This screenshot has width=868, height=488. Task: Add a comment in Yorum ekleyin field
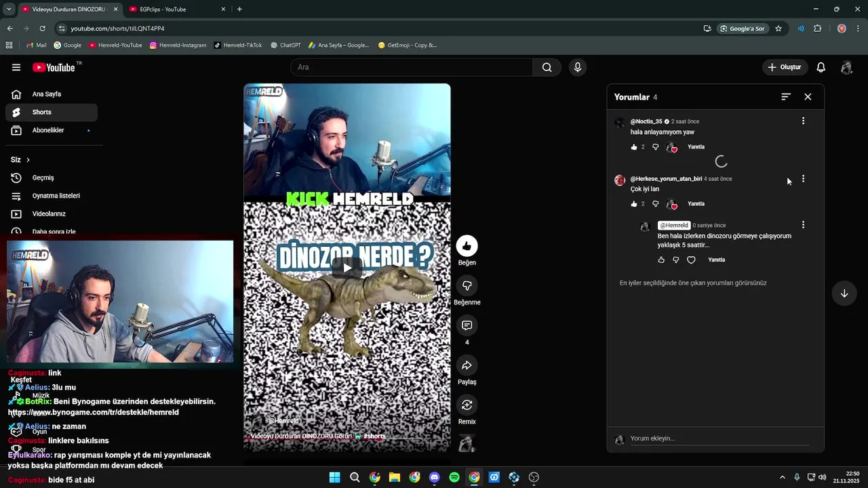[719, 439]
